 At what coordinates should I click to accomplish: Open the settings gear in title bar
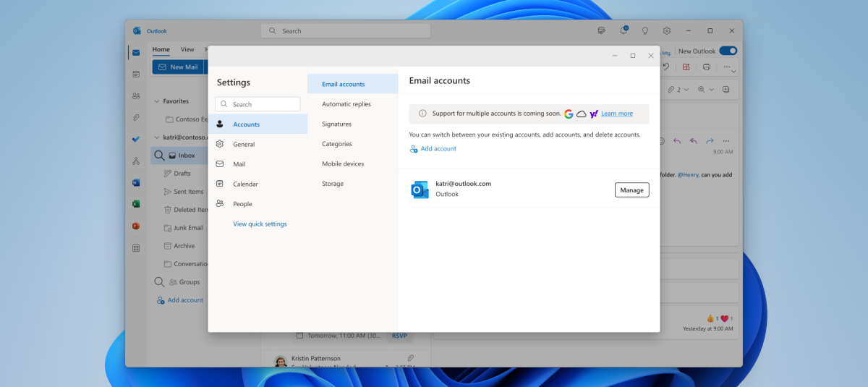pos(667,30)
